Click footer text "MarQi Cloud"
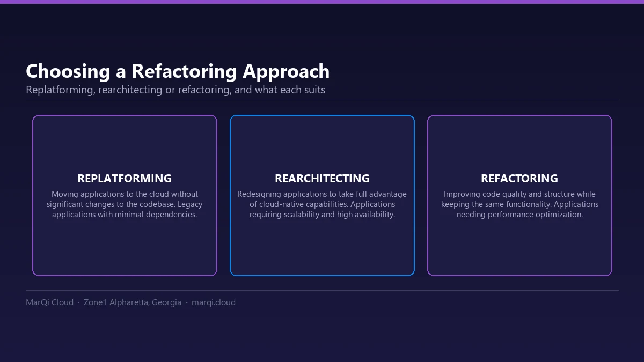 coord(49,302)
